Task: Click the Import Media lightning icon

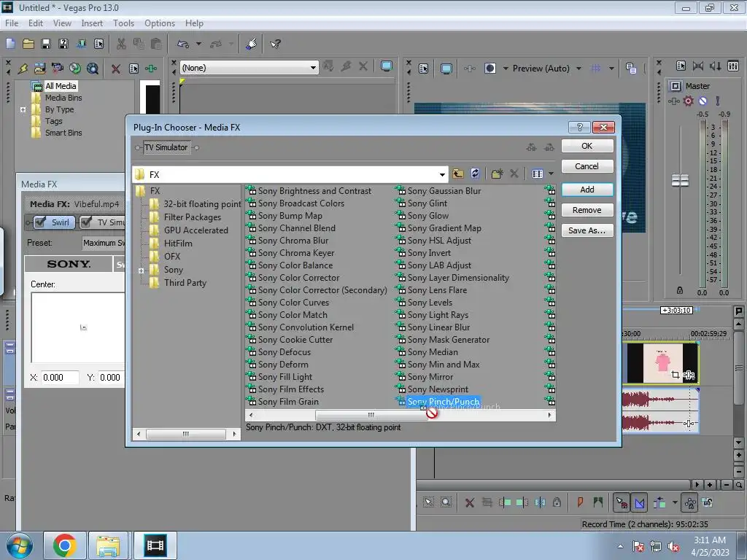Action: pyautogui.click(x=23, y=69)
